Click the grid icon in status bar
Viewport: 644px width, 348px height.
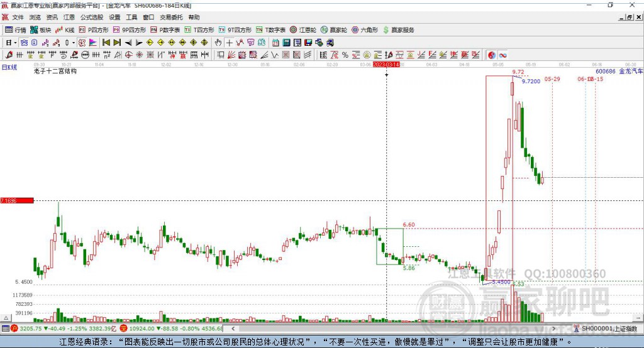[x=5, y=329]
